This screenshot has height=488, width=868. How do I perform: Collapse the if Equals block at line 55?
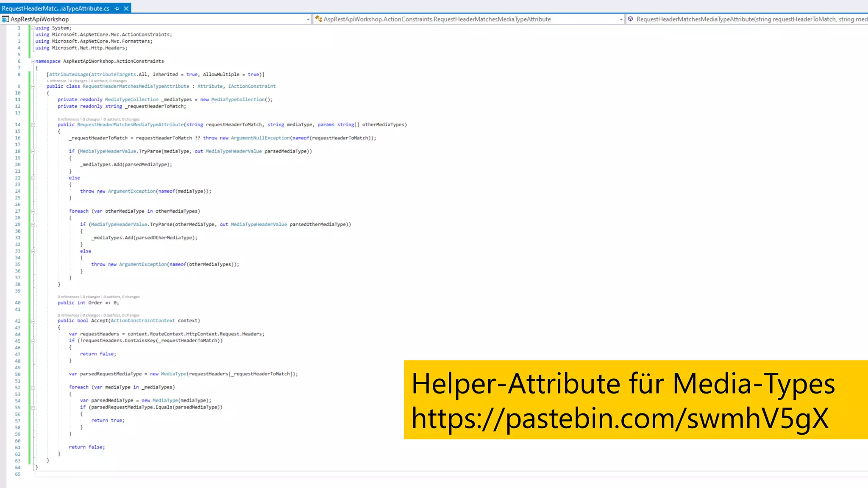33,408
